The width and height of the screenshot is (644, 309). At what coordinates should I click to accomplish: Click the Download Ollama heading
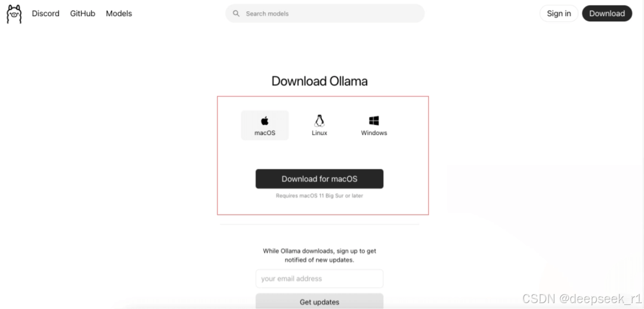(319, 82)
